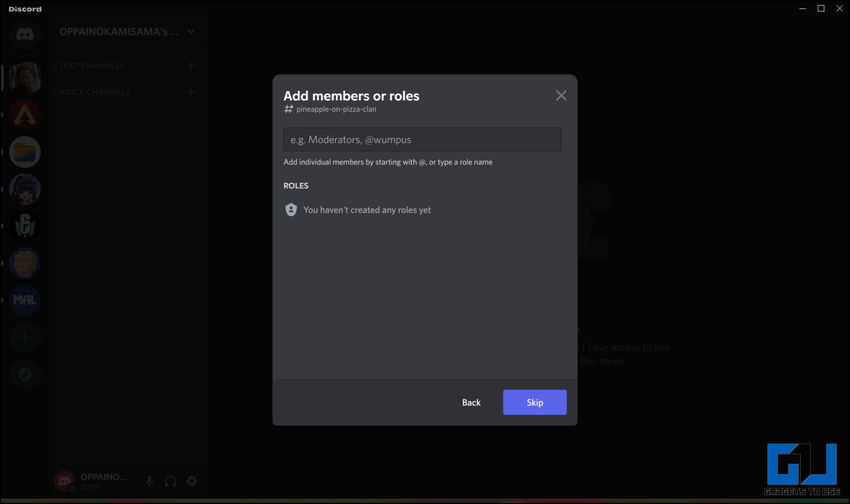The height and width of the screenshot is (504, 850).
Task: Close the Add members or roles dialog
Action: coord(561,95)
